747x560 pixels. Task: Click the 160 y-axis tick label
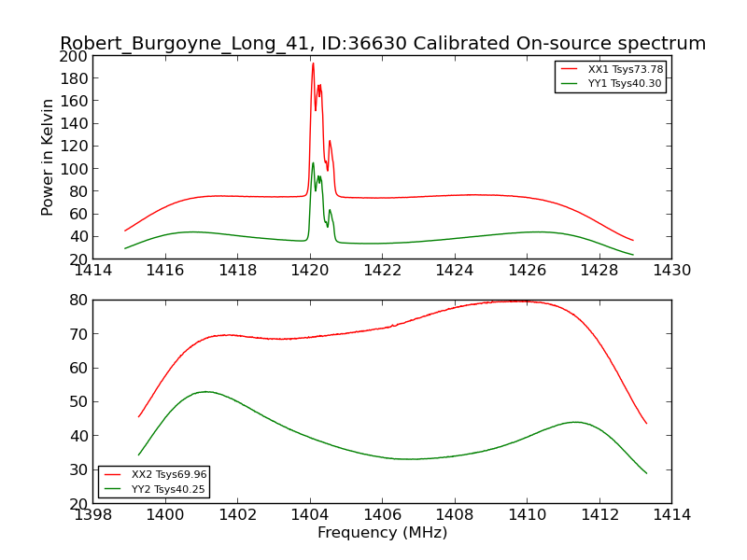pos(74,101)
